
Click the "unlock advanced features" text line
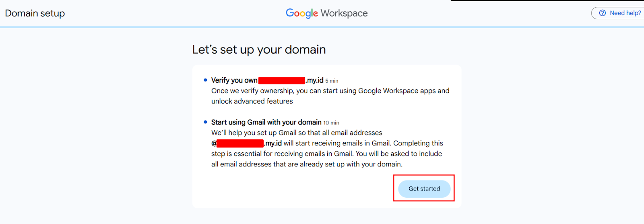pyautogui.click(x=252, y=101)
